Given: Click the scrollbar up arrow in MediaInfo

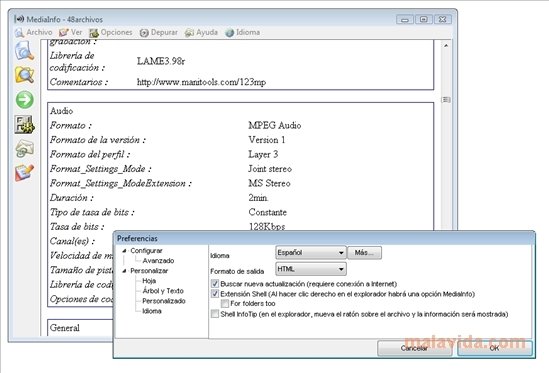Looking at the screenshot, I should 446,46.
